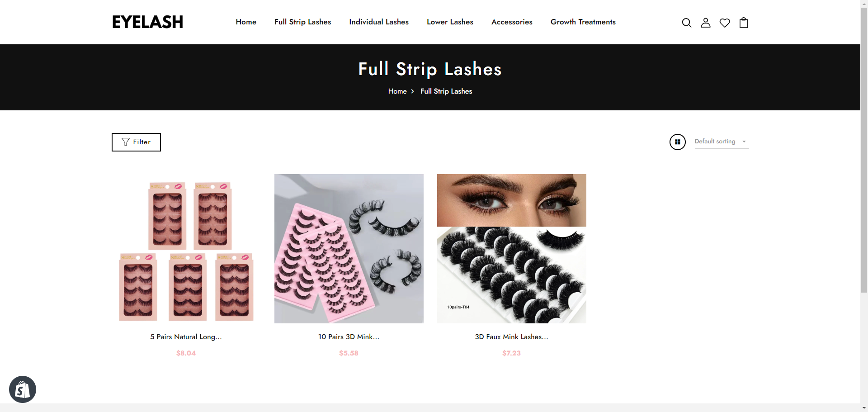
Task: Click the page vertical scrollbar thumb
Action: [x=864, y=150]
